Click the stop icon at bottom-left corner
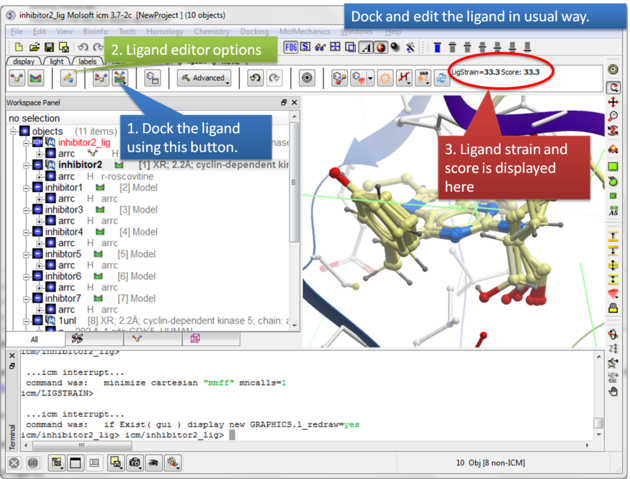The image size is (630, 479). (14, 462)
